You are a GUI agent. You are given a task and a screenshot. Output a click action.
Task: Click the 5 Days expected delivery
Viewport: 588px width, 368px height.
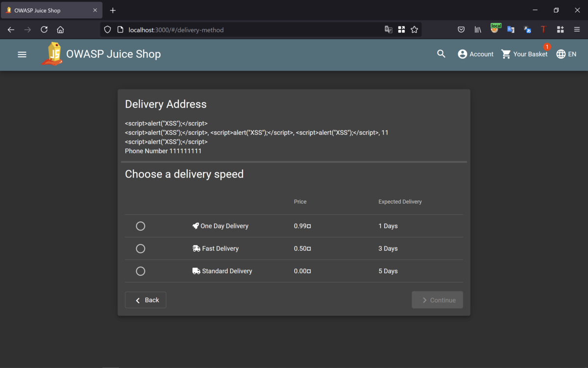point(388,271)
